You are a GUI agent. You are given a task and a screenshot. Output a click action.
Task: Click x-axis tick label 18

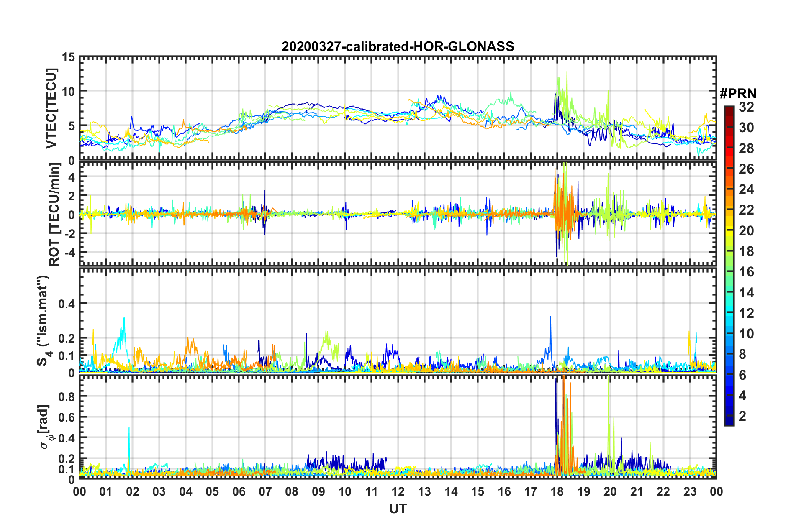(557, 491)
